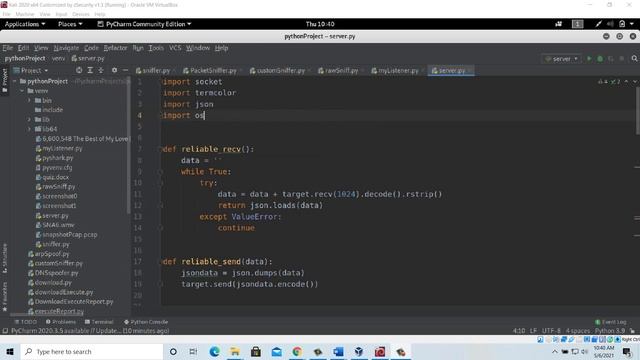Open the Kali system menu arrow at top right

[632, 24]
